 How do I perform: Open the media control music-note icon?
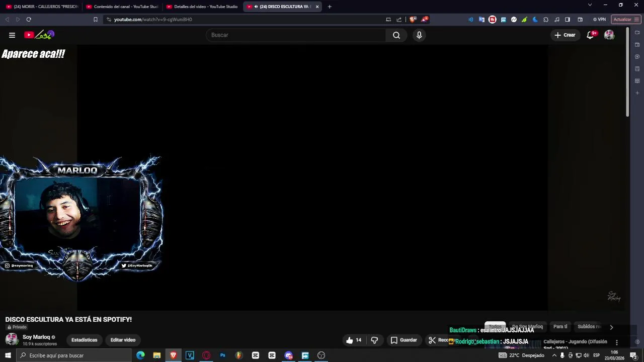557,20
